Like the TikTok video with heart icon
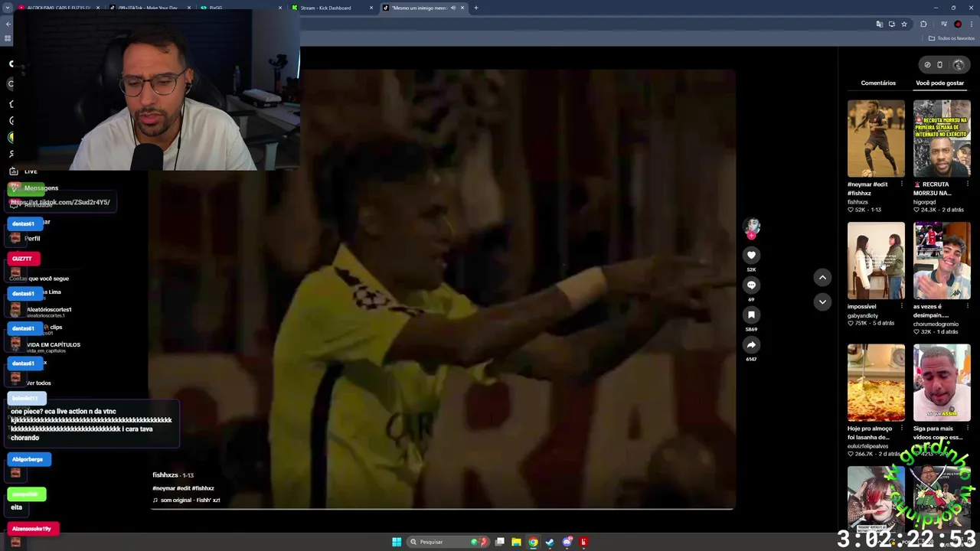 [751, 255]
